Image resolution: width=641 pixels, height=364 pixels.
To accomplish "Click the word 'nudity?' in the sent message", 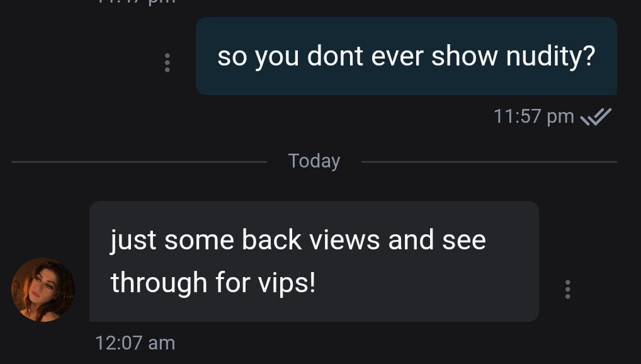I will [x=551, y=57].
